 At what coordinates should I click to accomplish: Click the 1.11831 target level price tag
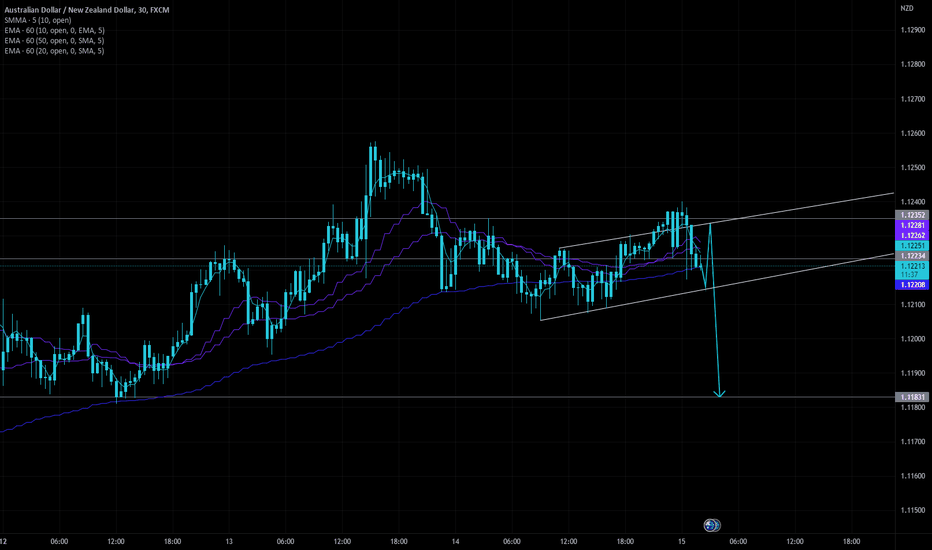pos(912,397)
